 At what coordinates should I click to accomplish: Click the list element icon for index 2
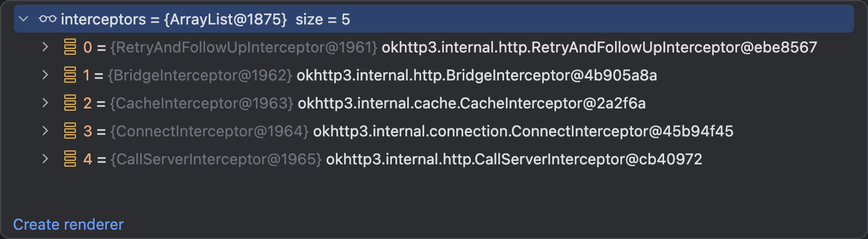pos(70,103)
